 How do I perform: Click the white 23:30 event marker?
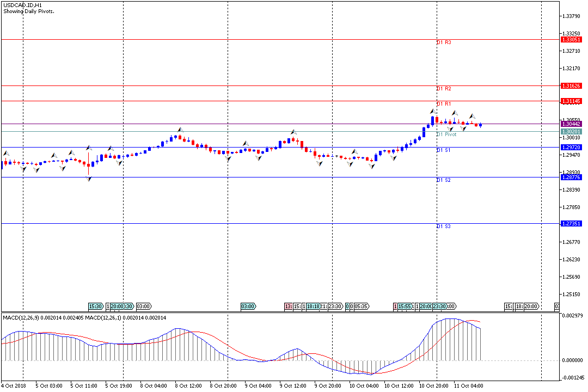click(335, 307)
